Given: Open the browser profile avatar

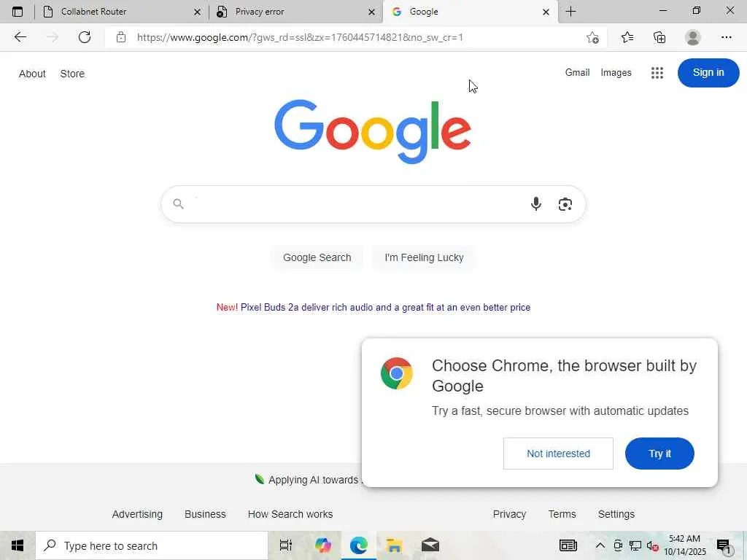Looking at the screenshot, I should [x=693, y=37].
